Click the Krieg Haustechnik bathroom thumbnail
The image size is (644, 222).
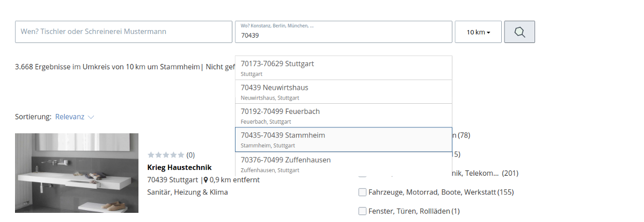77,173
